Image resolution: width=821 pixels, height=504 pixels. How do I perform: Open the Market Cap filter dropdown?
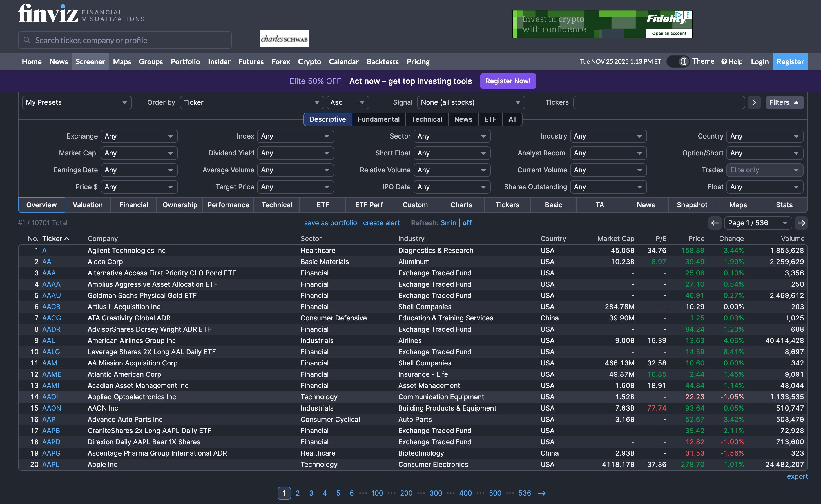coord(139,153)
